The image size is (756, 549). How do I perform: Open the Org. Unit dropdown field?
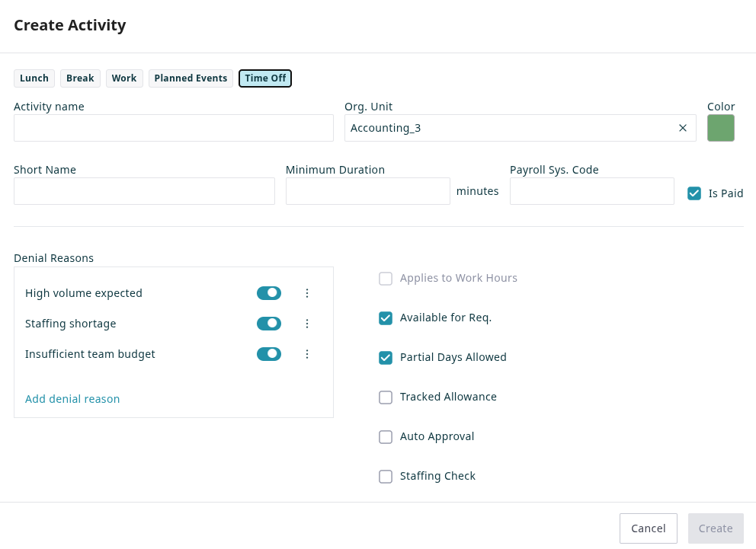click(x=507, y=128)
